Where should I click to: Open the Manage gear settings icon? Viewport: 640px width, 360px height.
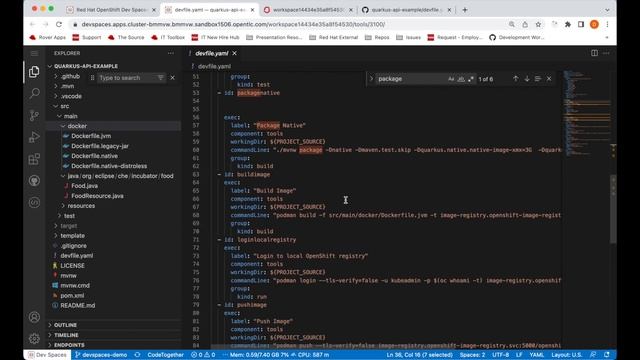pos(34,338)
